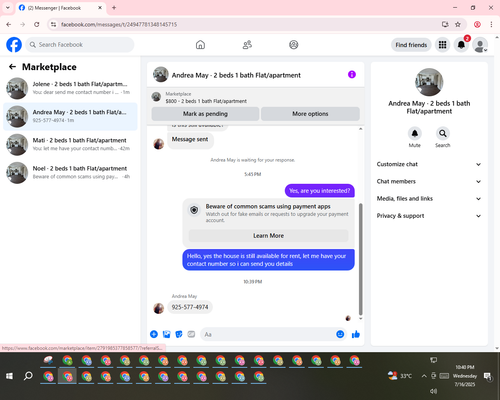Search in conversation using magnifier icon

click(443, 134)
